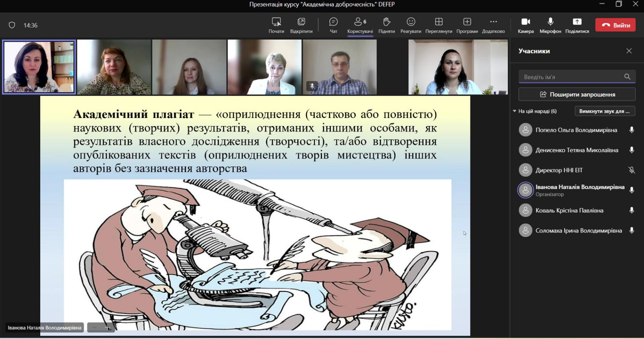644x339 pixels.
Task: Zoom in the slide with plus button
Action: click(x=107, y=328)
